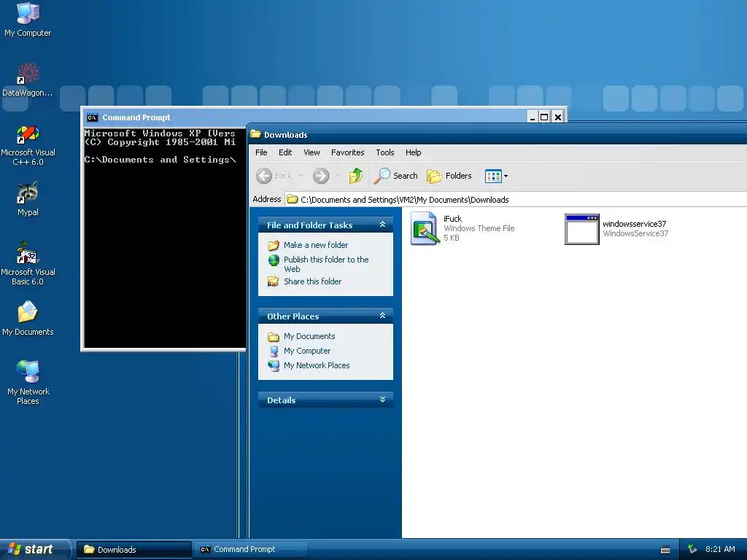This screenshot has height=560, width=747.
Task: Click the address bar path field
Action: (516, 200)
